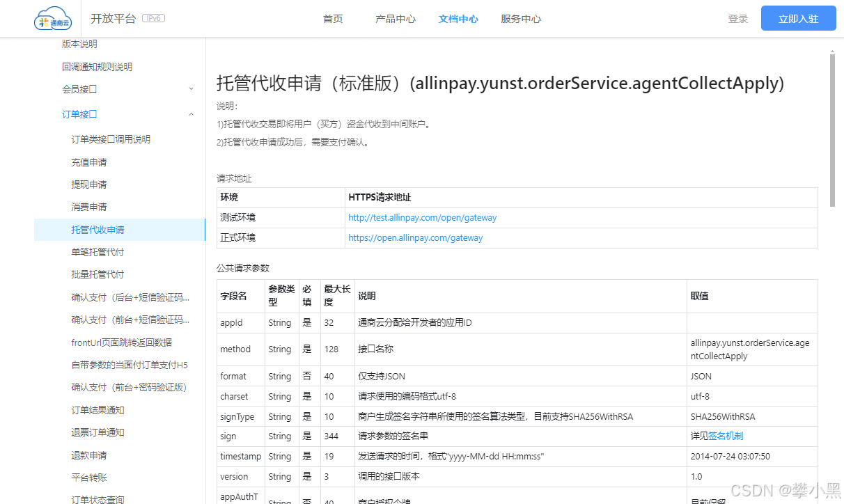Select 回调通知规则说明 in the sidebar
Image resolution: width=844 pixels, height=504 pixels.
97,67
